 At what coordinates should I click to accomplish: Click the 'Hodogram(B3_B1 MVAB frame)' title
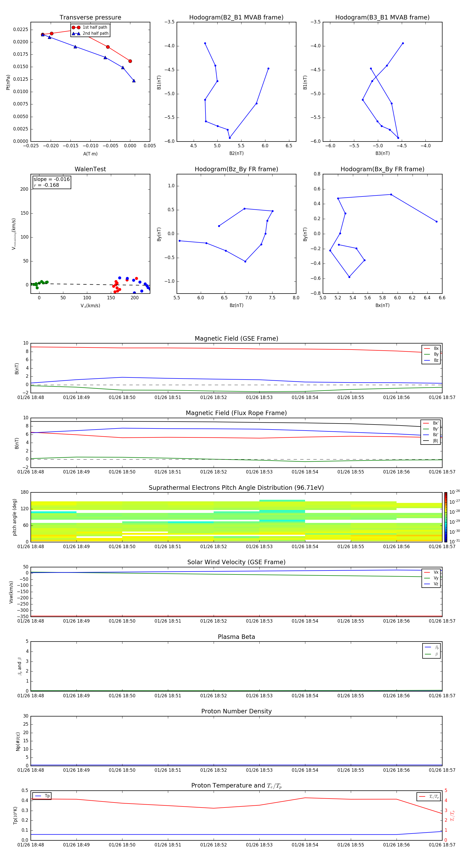pyautogui.click(x=382, y=18)
